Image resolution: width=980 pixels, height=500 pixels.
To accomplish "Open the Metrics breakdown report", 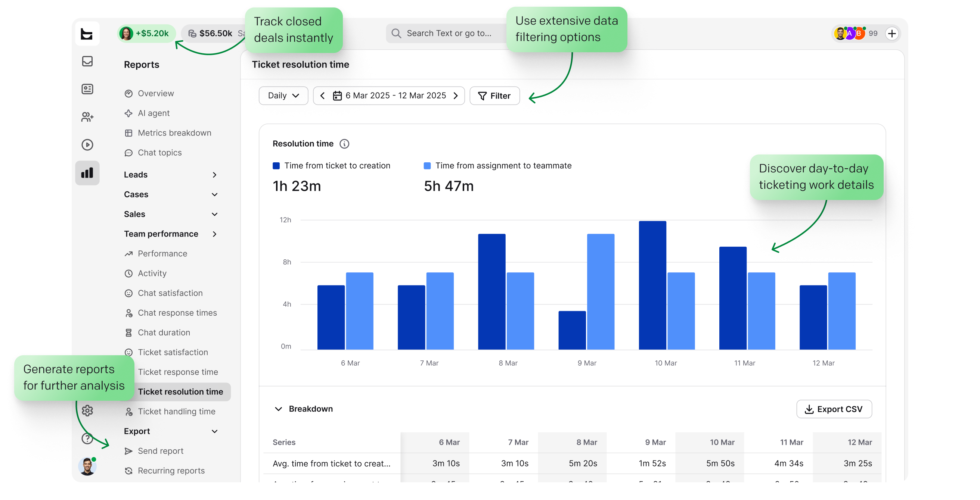I will click(x=174, y=133).
